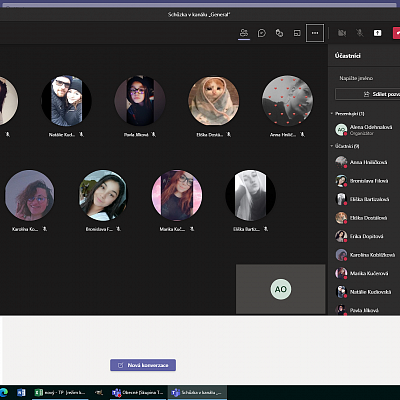Viewport: 400px width, 400px height.
Task: Click the muted mic icon beside Anna Halíč...
Action: (x=302, y=134)
